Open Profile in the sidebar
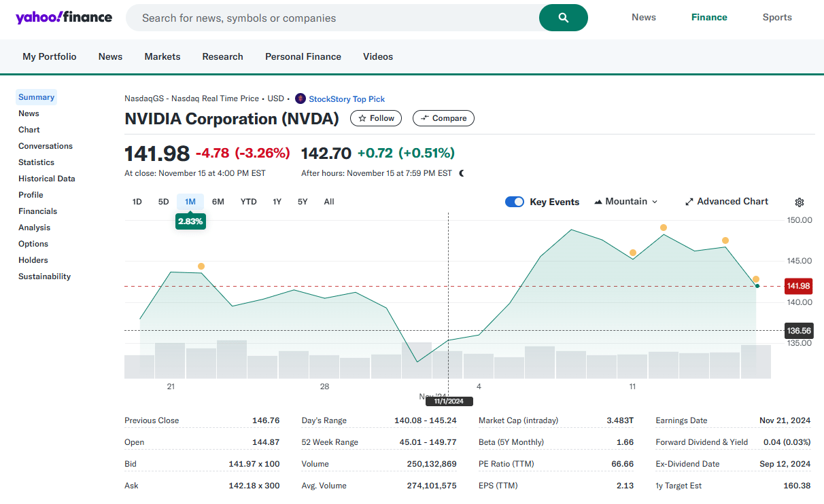The image size is (824, 504). point(31,195)
